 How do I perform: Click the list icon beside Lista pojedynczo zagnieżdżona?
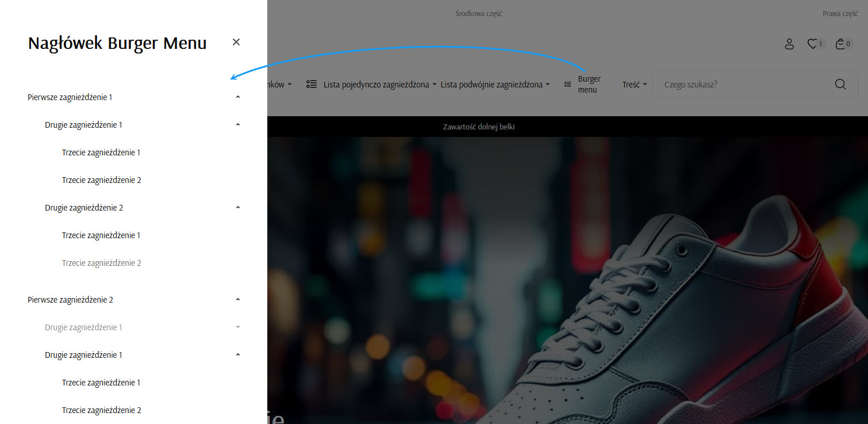pos(312,85)
